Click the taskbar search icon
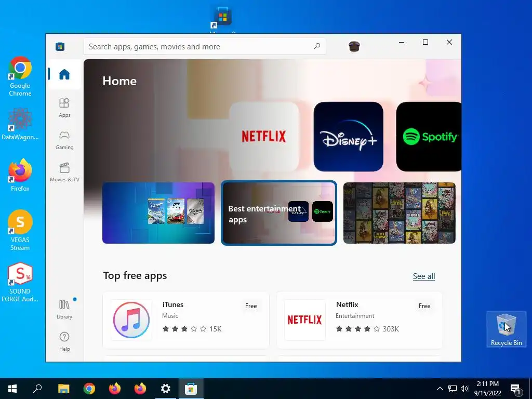Viewport: 532px width, 399px height. [x=37, y=389]
